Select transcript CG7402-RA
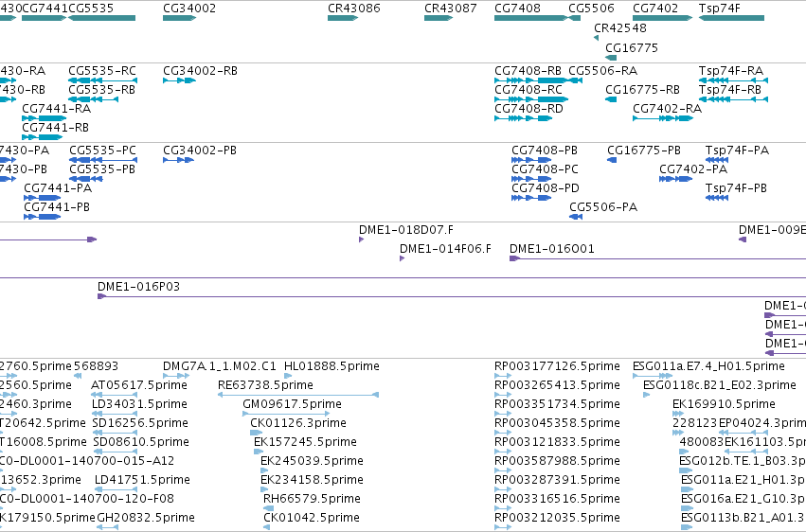Viewport: 806px width, 532px height. coord(663,118)
